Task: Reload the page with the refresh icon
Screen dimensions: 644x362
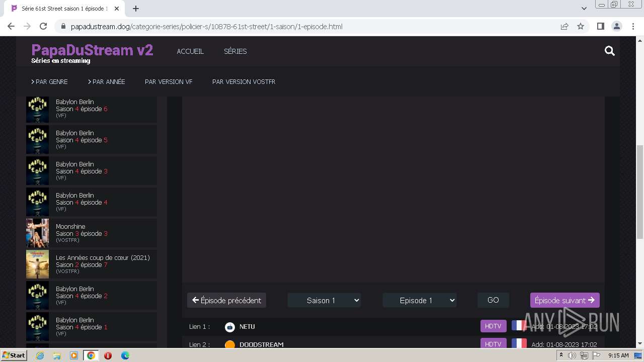Action: (x=43, y=26)
